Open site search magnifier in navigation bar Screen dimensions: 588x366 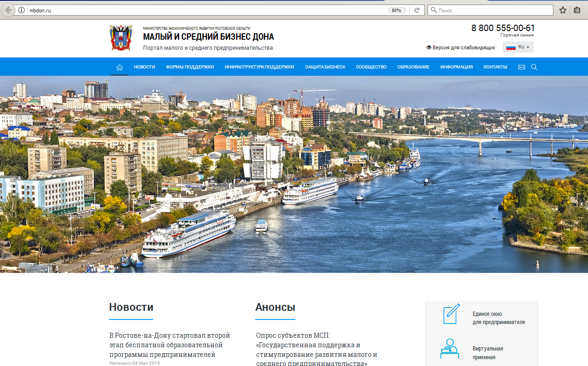click(x=534, y=67)
